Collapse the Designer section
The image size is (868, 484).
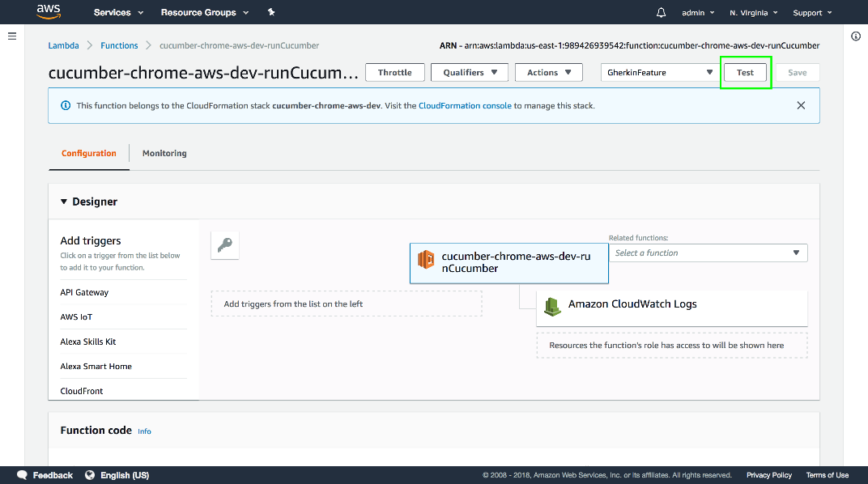pos(65,202)
